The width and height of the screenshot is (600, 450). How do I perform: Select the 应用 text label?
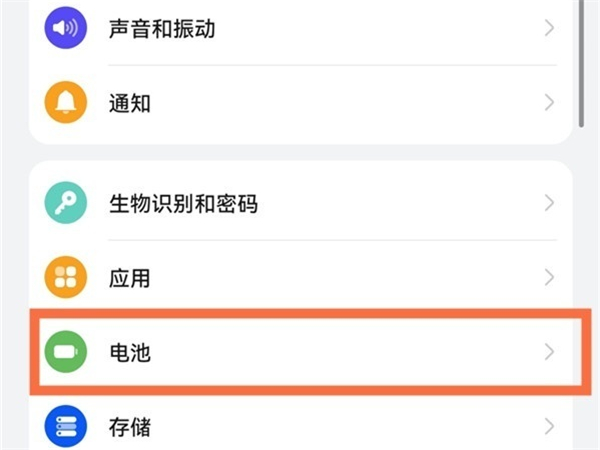[130, 278]
